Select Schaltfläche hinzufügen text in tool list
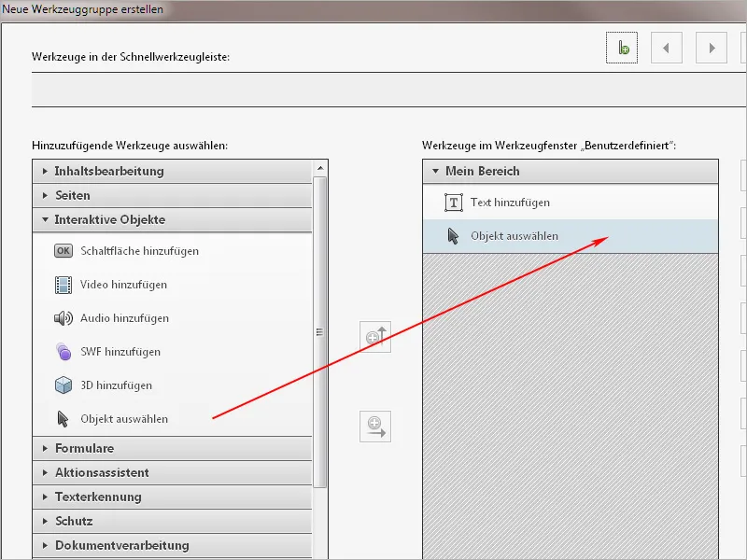The height and width of the screenshot is (560, 747). click(x=139, y=251)
